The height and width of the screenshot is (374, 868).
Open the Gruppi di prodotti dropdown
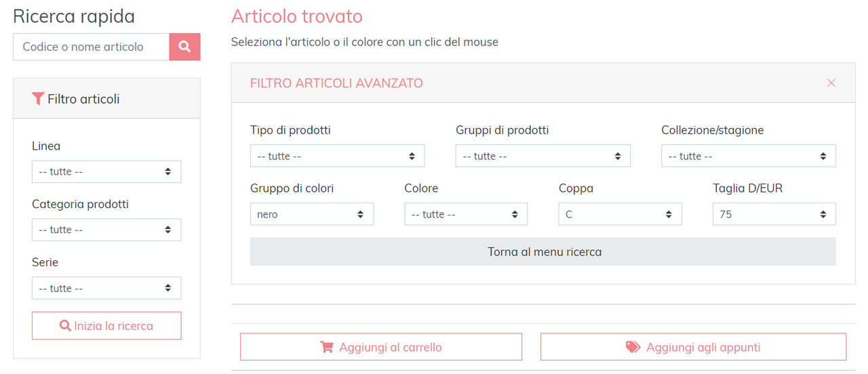point(542,157)
